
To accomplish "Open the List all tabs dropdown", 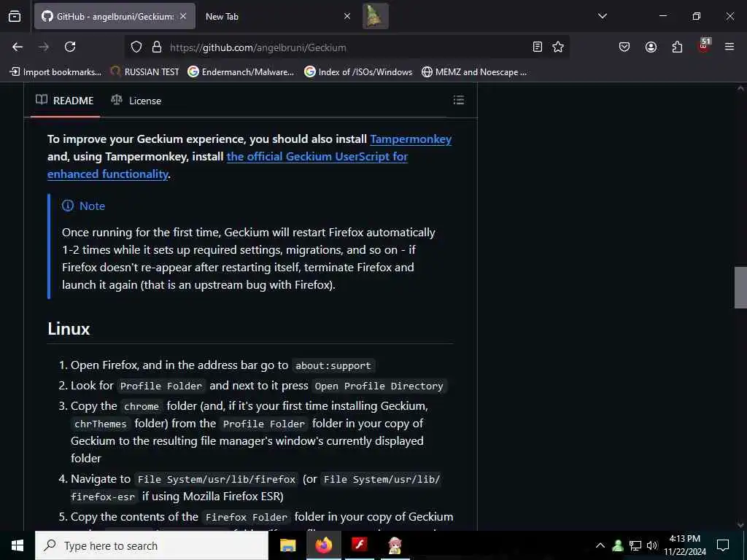I will click(603, 16).
